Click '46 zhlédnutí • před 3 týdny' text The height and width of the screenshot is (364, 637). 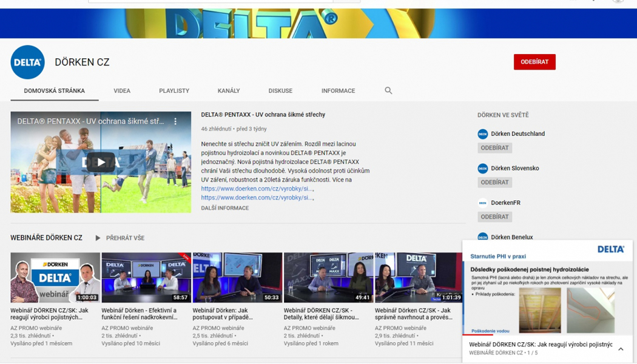coord(234,129)
